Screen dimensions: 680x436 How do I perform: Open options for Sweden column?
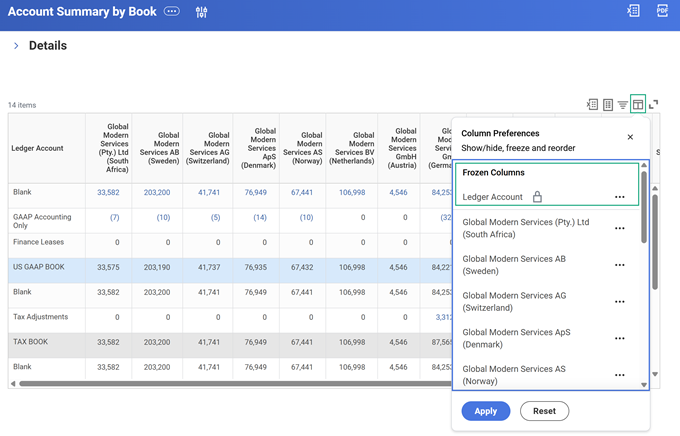[620, 265]
